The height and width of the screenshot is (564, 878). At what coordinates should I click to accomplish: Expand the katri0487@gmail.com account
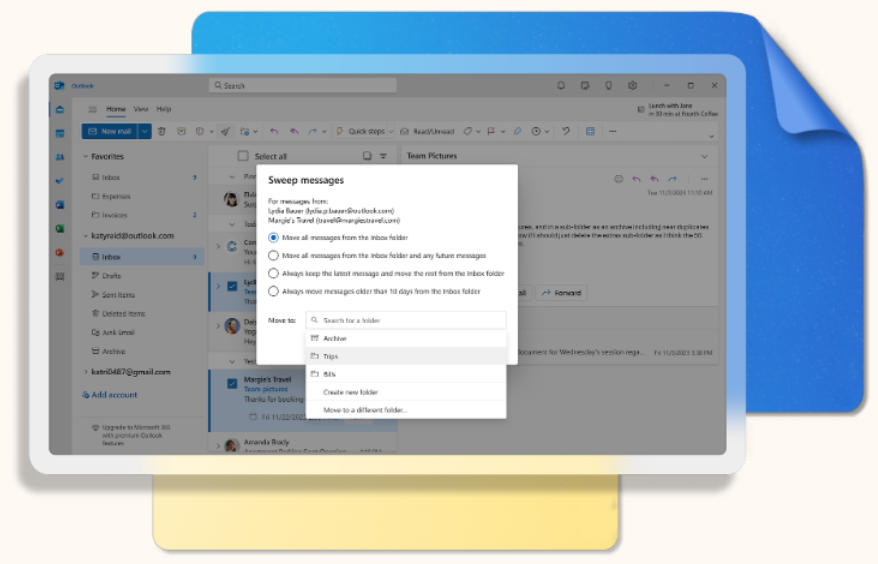click(86, 372)
